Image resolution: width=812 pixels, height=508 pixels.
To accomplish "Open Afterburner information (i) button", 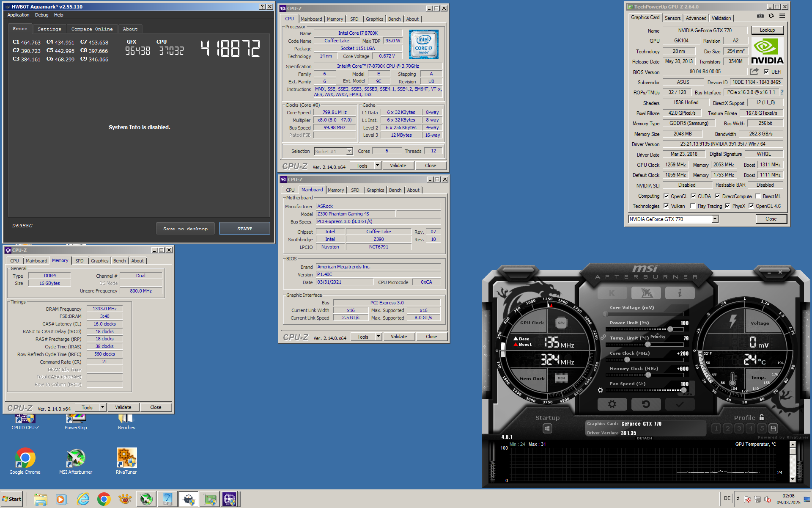I will (x=680, y=293).
